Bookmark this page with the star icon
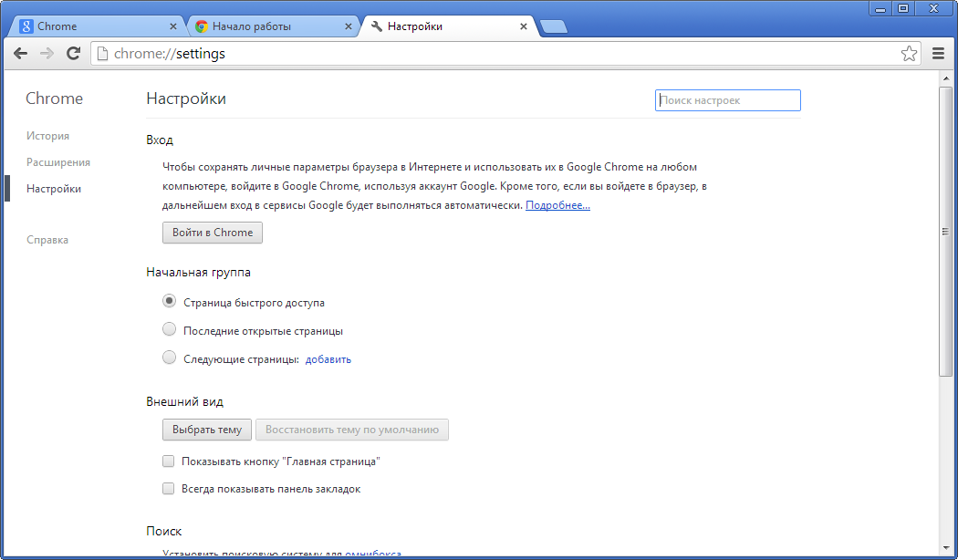958x560 pixels. [909, 54]
